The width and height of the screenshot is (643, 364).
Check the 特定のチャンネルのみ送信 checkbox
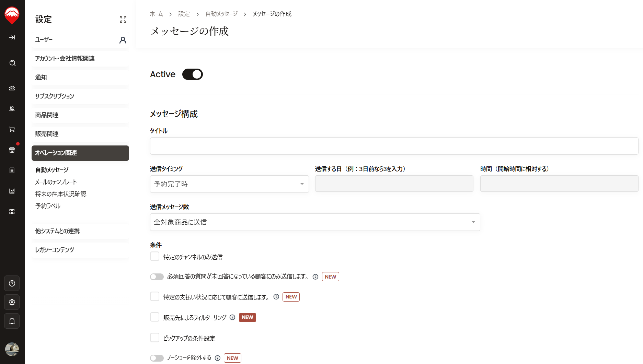tap(155, 257)
